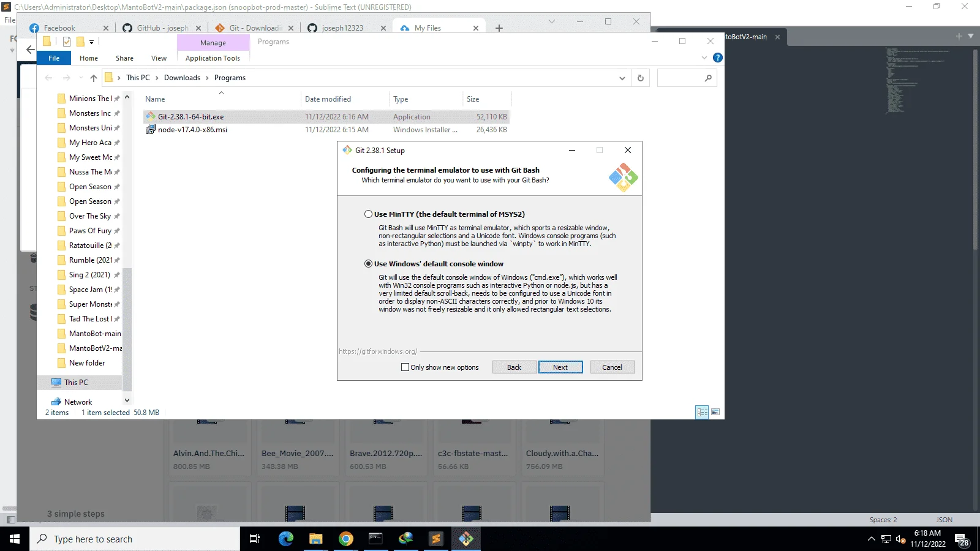980x551 pixels.
Task: Select the Use MinTTY radio button
Action: pos(368,214)
